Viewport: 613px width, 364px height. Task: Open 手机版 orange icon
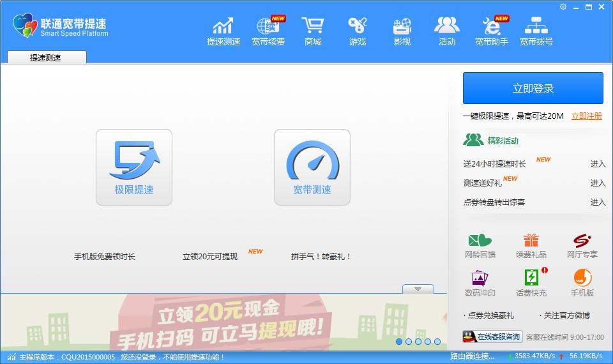[582, 283]
